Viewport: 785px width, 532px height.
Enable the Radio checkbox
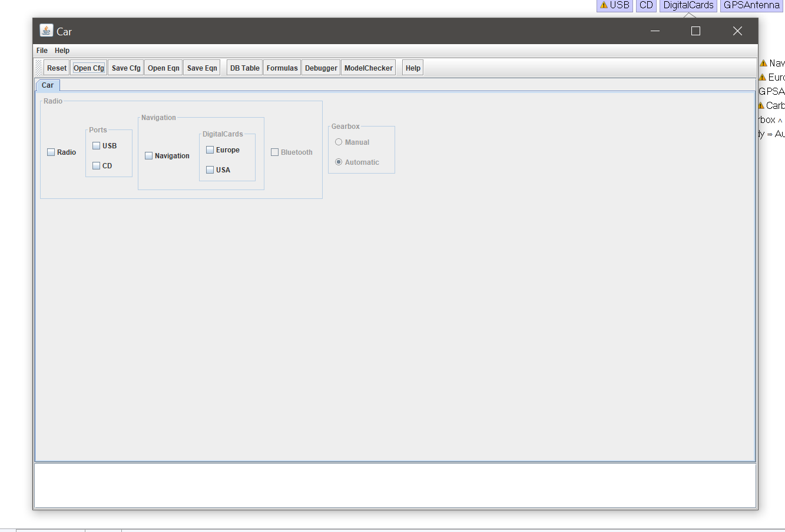(51, 152)
